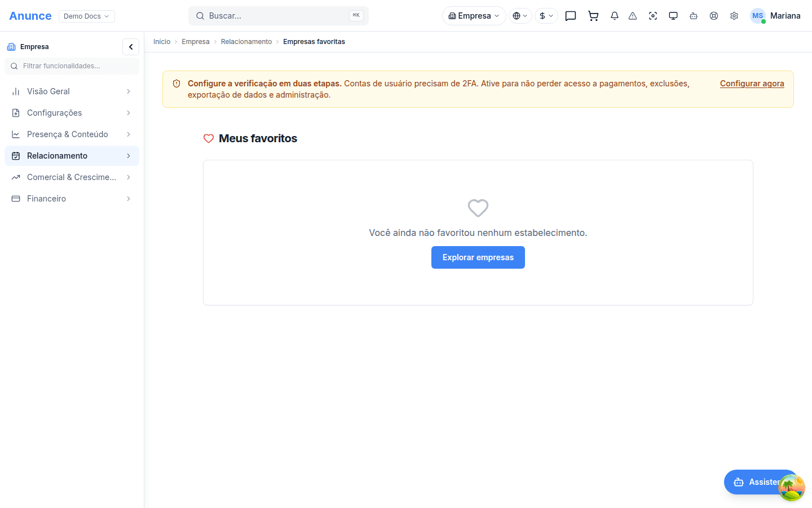Go to Inicio breadcrumb
The image size is (812, 508).
[x=162, y=42]
